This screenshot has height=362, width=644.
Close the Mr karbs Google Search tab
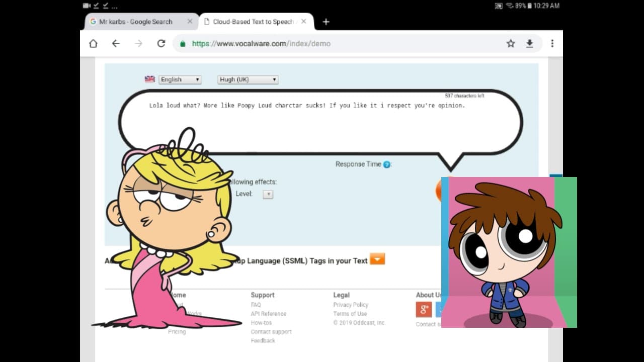190,22
